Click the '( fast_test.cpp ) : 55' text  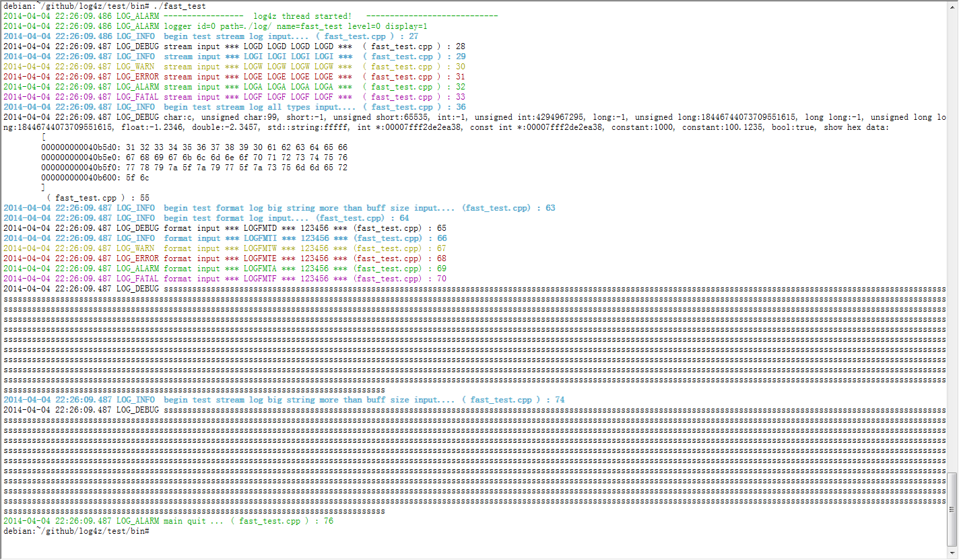click(x=98, y=198)
